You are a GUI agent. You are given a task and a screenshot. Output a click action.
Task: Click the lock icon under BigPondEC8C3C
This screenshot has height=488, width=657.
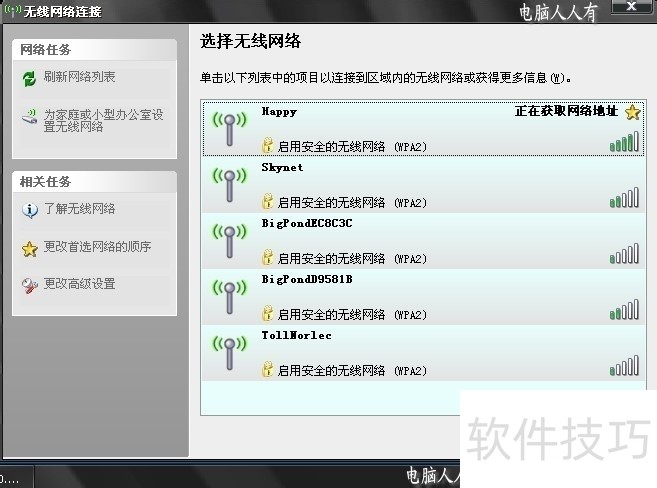tap(267, 258)
